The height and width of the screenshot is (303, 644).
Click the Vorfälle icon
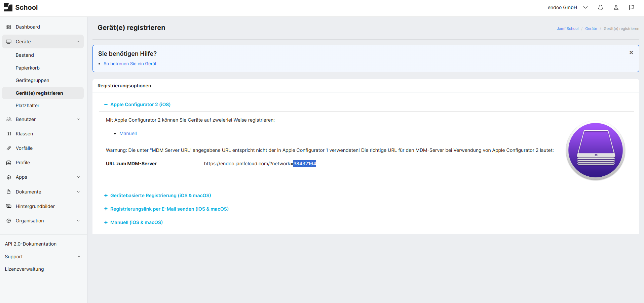point(9,148)
